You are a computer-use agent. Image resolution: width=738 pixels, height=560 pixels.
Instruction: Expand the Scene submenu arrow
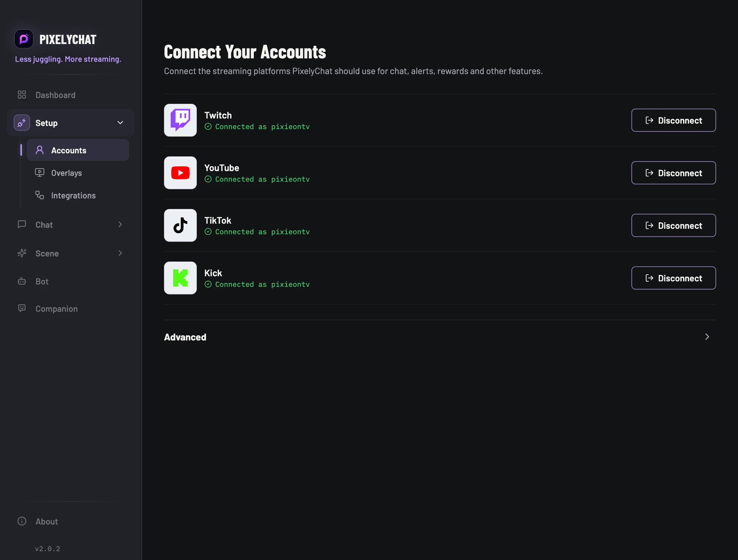point(120,253)
